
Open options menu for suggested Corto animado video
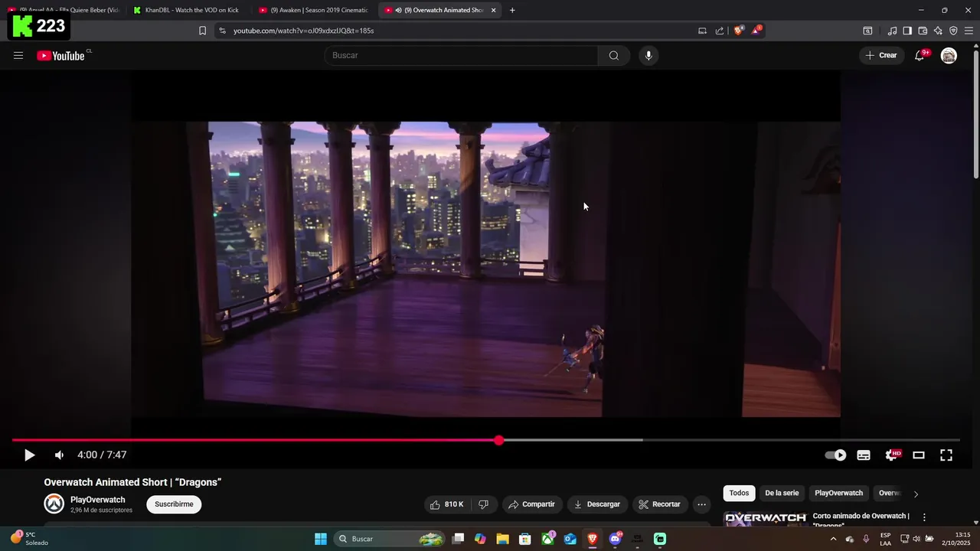coord(924,517)
